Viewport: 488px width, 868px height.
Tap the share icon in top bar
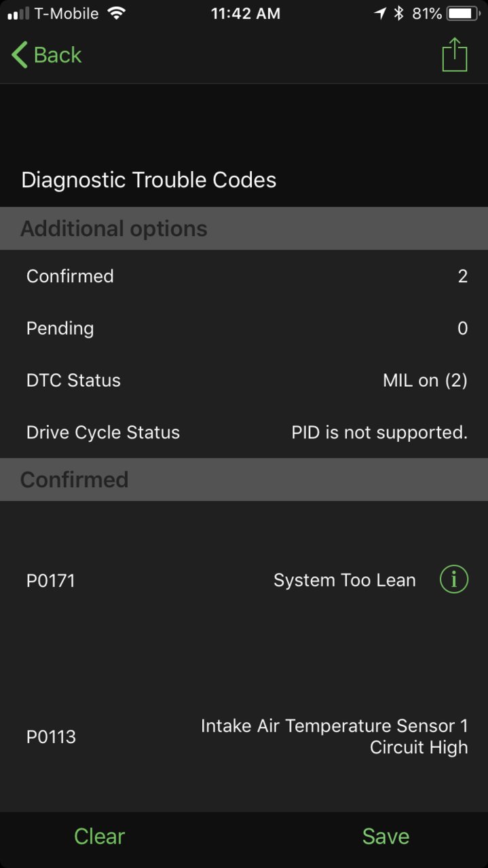(x=455, y=54)
